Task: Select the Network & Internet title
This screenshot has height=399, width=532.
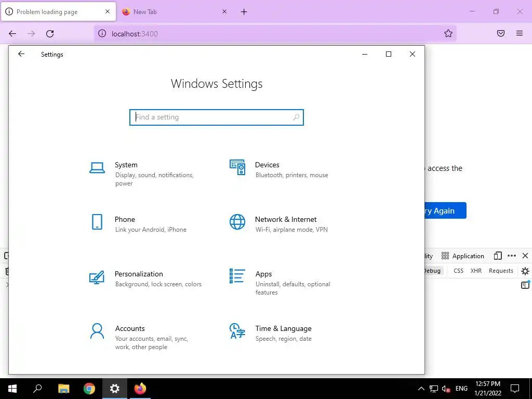Action: click(286, 219)
